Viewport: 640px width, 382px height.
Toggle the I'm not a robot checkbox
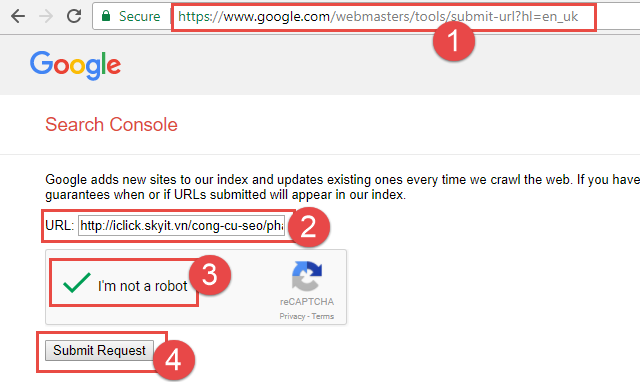76,282
